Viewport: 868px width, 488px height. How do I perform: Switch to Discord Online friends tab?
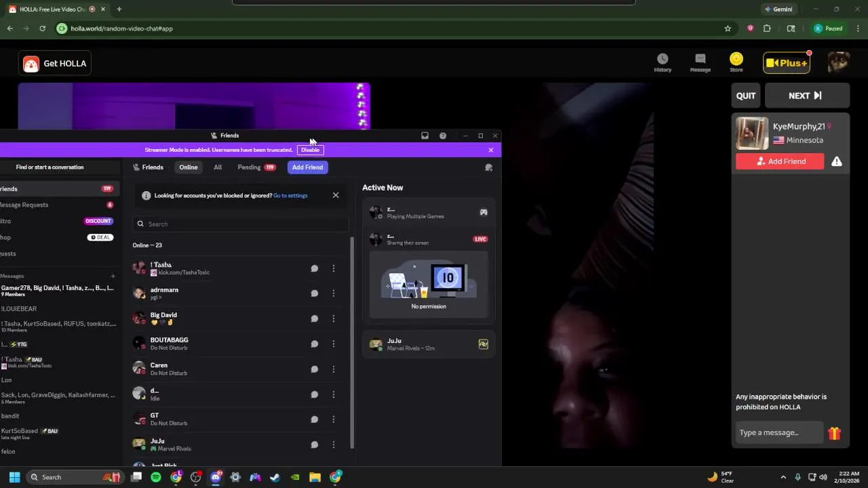pyautogui.click(x=189, y=167)
